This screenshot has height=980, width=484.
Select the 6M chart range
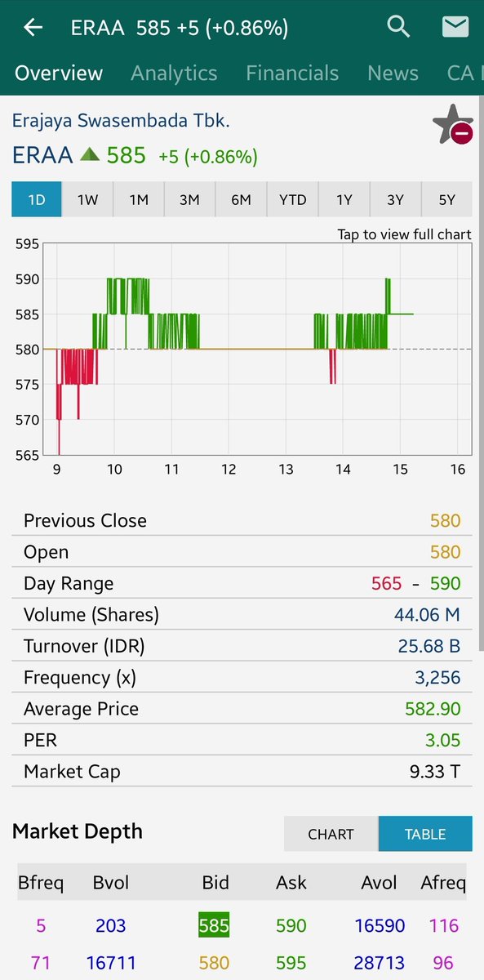point(241,199)
